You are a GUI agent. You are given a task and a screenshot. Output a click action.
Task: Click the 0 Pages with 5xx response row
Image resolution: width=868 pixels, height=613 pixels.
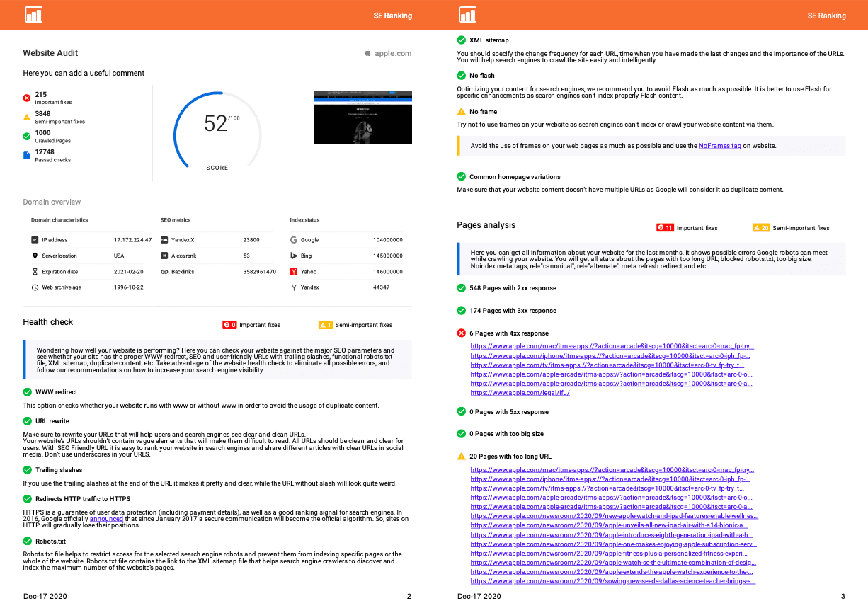click(503, 412)
